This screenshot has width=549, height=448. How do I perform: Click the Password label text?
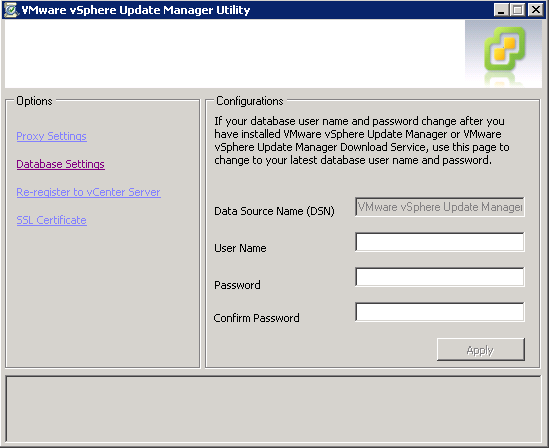point(237,285)
